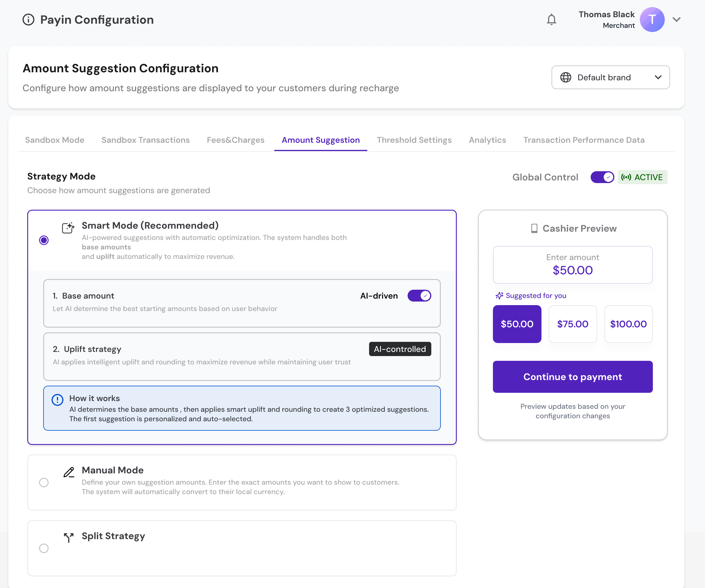Click the Split Strategy heading
Image resolution: width=705 pixels, height=588 pixels.
(x=113, y=536)
